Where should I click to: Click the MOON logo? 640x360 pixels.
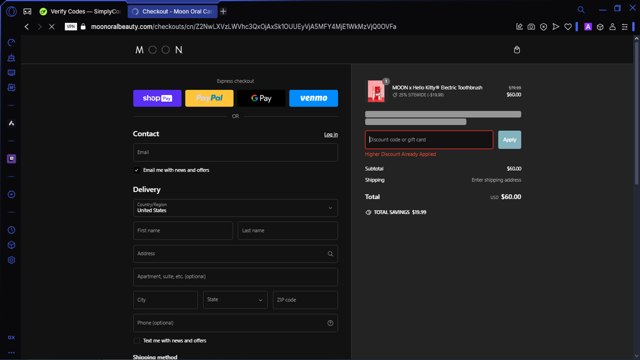point(159,50)
